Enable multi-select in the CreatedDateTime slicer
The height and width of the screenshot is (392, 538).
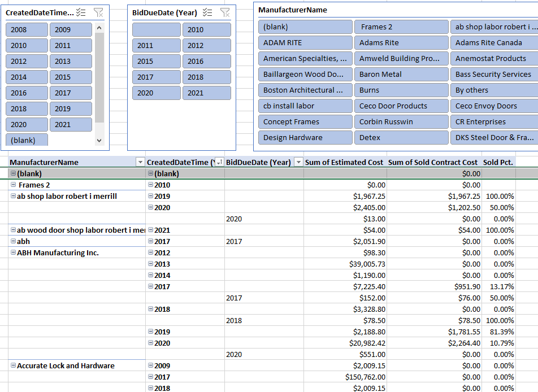click(81, 12)
